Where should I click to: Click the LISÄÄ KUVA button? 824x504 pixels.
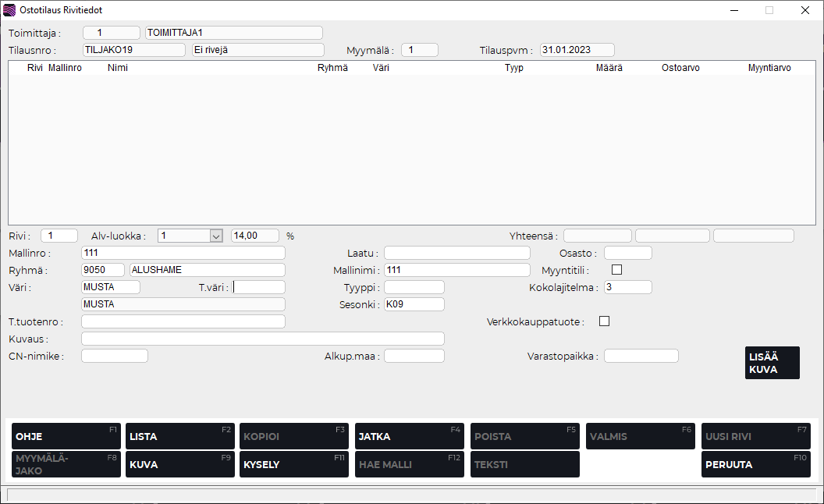772,363
